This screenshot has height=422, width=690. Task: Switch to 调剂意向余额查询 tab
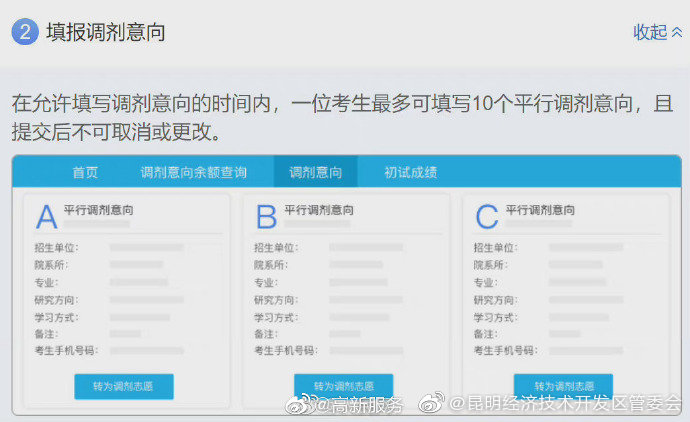[x=194, y=172]
